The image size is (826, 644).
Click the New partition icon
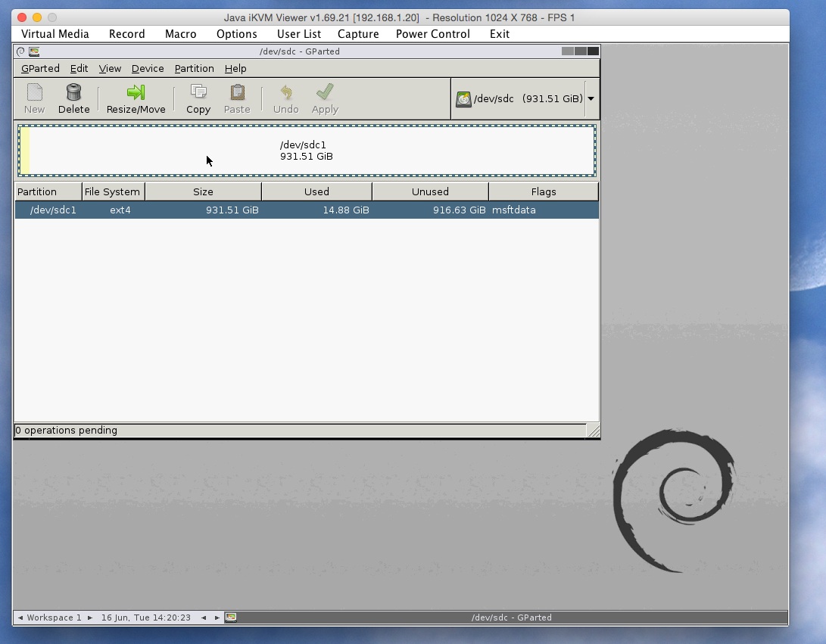35,92
